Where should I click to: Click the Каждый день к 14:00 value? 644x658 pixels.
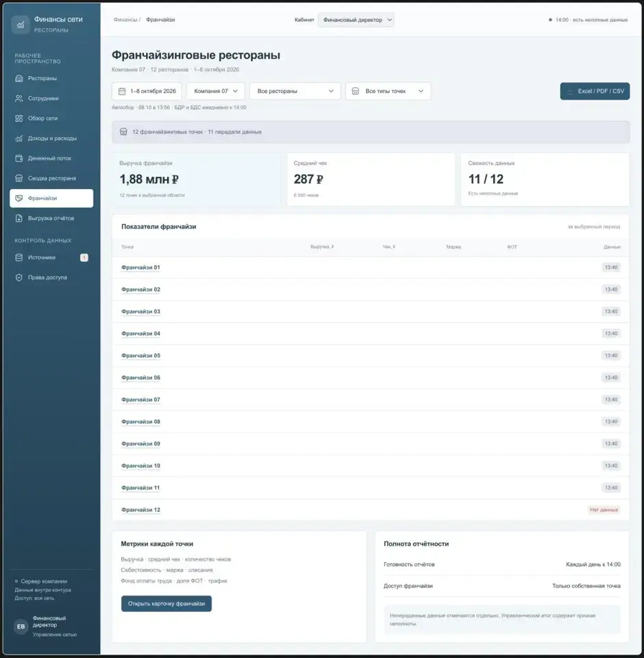(x=593, y=564)
